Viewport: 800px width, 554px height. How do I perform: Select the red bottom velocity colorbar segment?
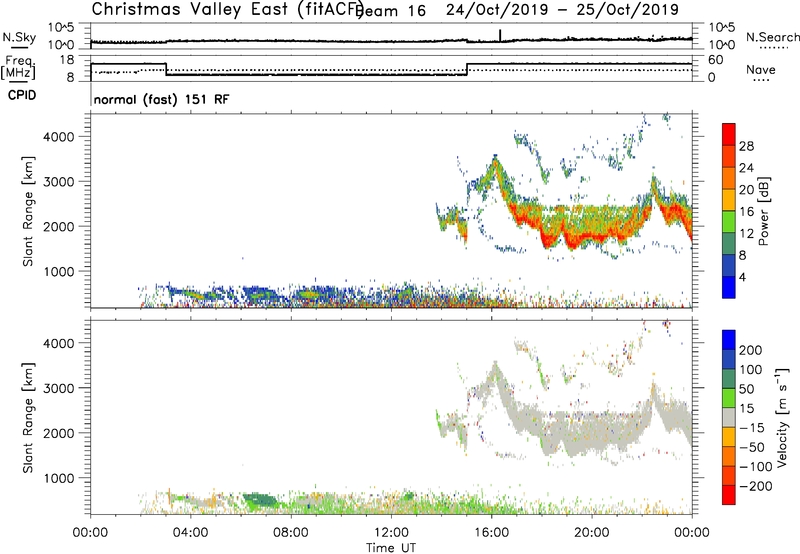point(729,495)
